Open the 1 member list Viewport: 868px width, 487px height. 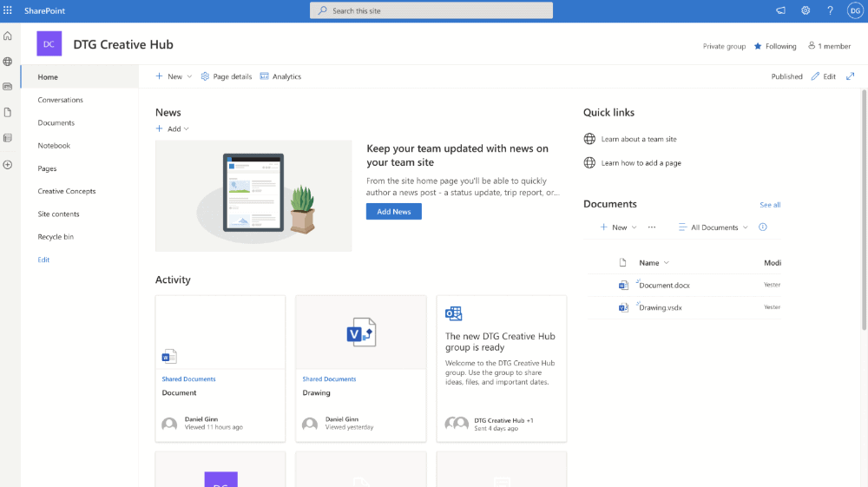coord(829,46)
